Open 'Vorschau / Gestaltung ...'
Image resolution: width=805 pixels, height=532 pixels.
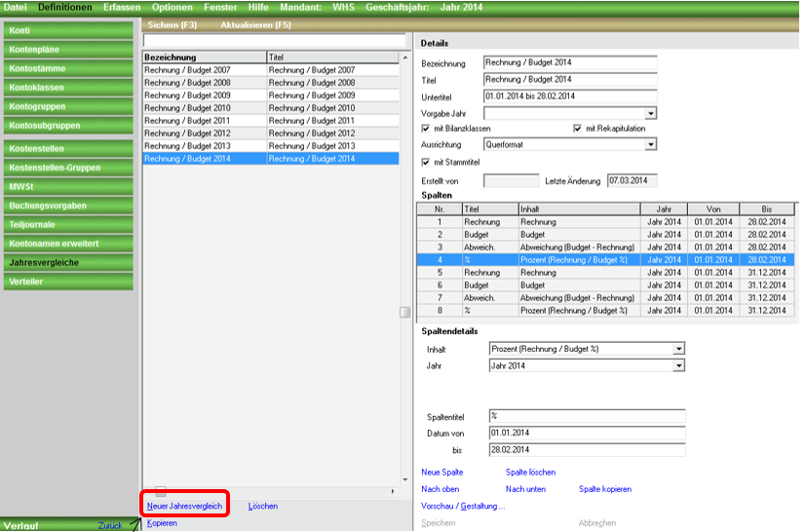[x=463, y=506]
